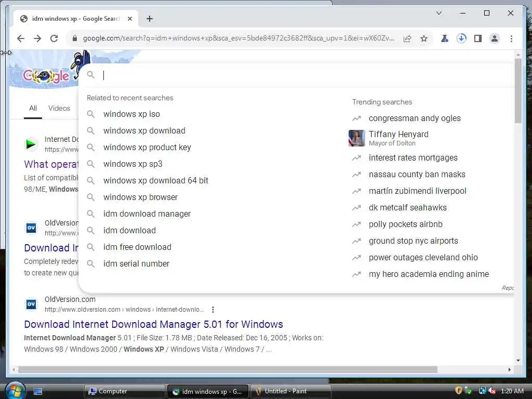Open the Chrome profile avatar
Screen dimensions: 532x399
(x=495, y=38)
